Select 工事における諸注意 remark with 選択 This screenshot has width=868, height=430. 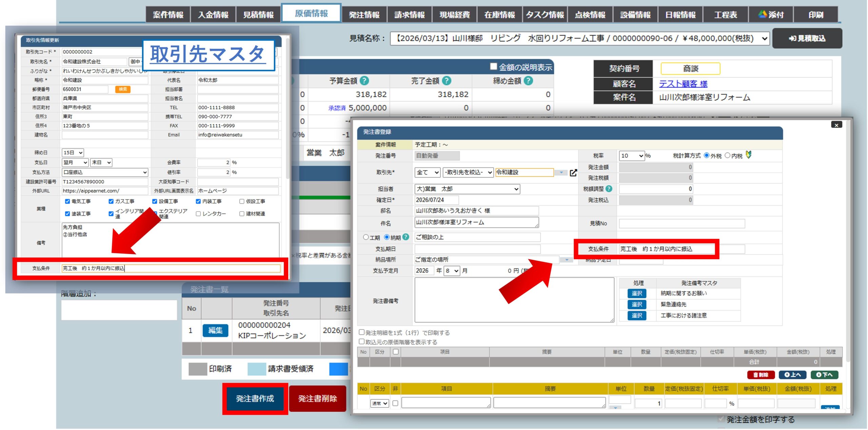[637, 315]
